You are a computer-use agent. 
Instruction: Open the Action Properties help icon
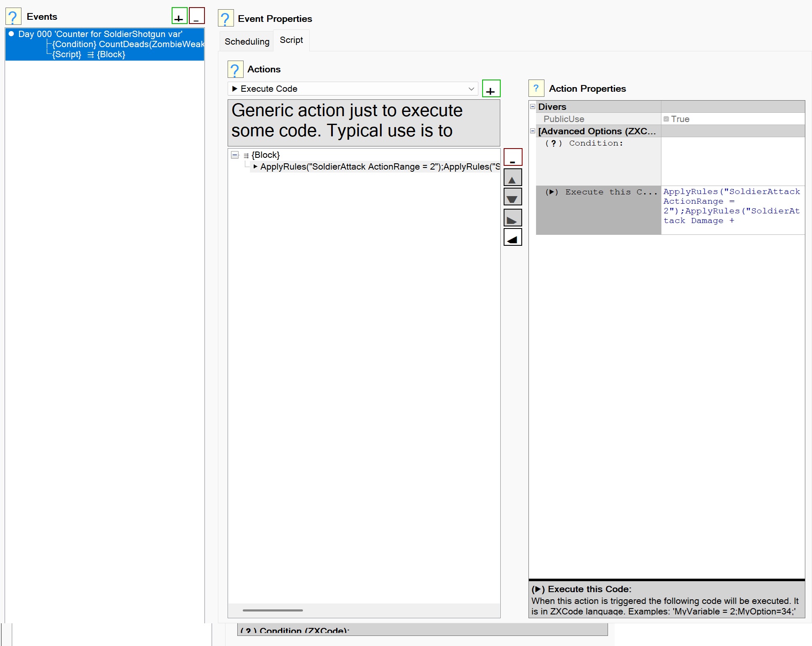(x=536, y=88)
